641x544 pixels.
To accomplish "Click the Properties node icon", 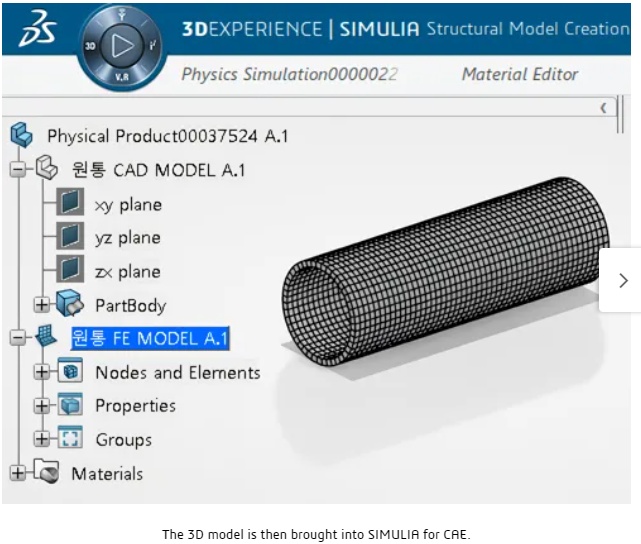I will [x=70, y=404].
